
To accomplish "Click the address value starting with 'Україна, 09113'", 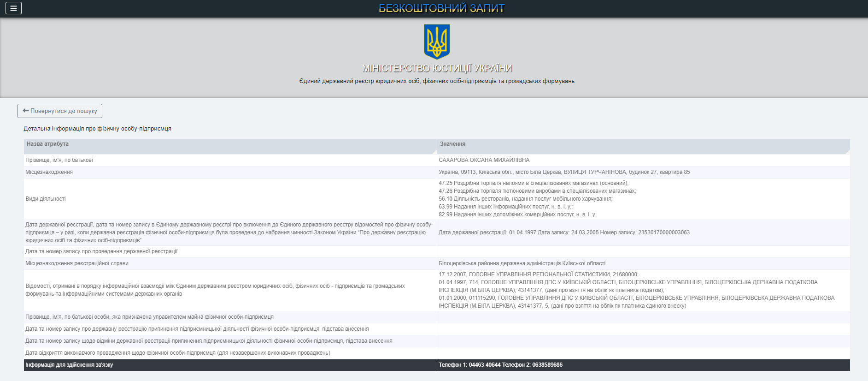I will pyautogui.click(x=564, y=172).
